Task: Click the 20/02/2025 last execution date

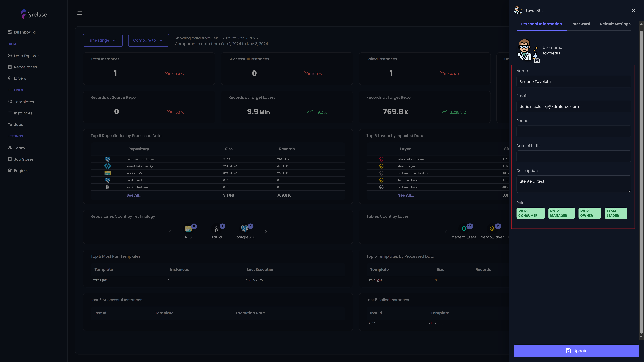Action: point(254,280)
